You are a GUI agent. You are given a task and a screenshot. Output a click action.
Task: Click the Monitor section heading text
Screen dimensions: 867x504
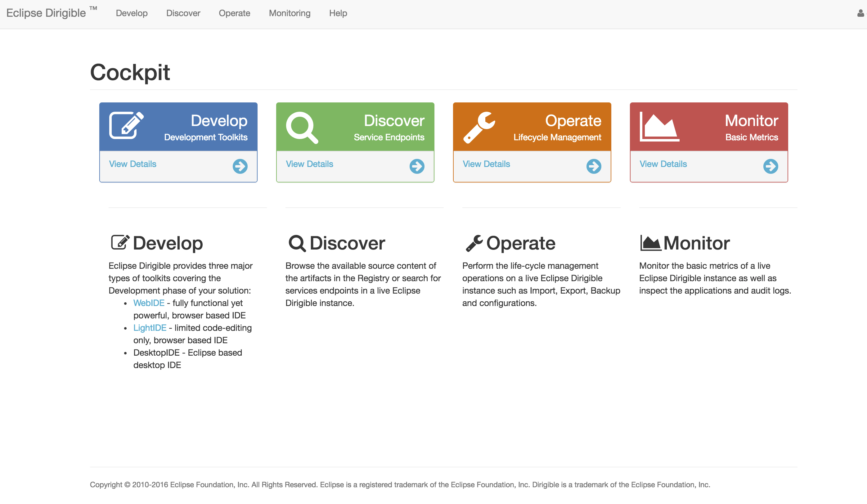[x=697, y=243]
